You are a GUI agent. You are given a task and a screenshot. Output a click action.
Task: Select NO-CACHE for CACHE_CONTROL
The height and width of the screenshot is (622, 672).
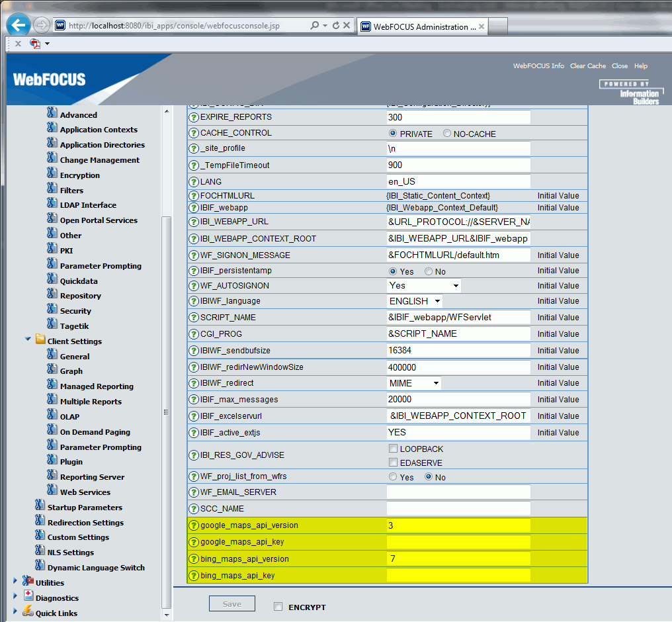447,133
